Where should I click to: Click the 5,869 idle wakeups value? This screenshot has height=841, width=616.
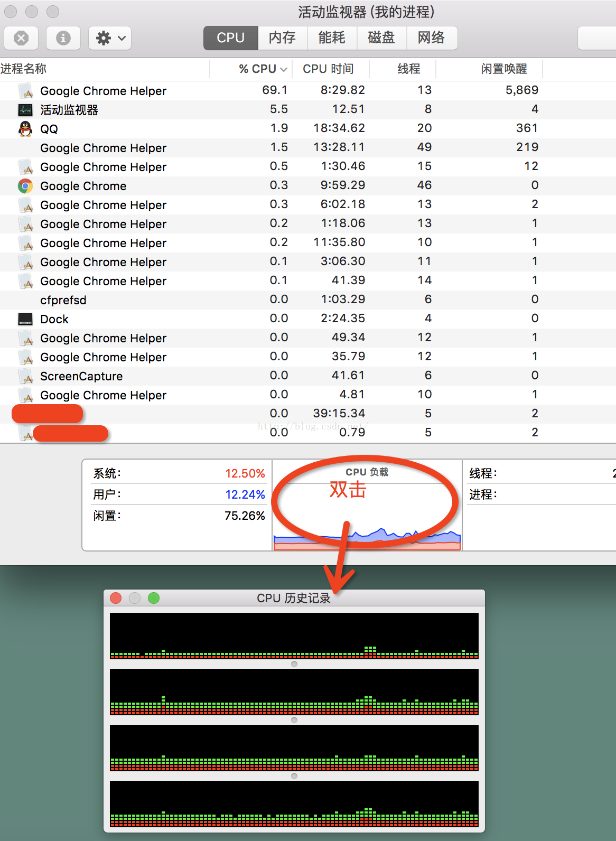click(522, 90)
